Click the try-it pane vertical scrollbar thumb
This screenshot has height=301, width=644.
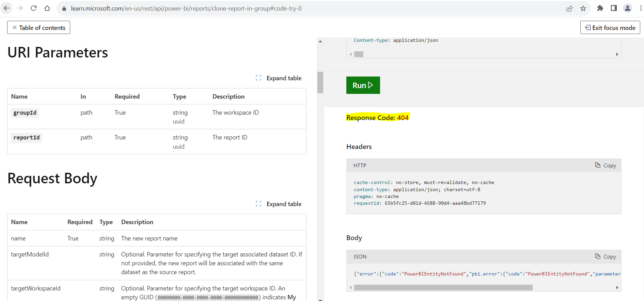click(x=320, y=82)
